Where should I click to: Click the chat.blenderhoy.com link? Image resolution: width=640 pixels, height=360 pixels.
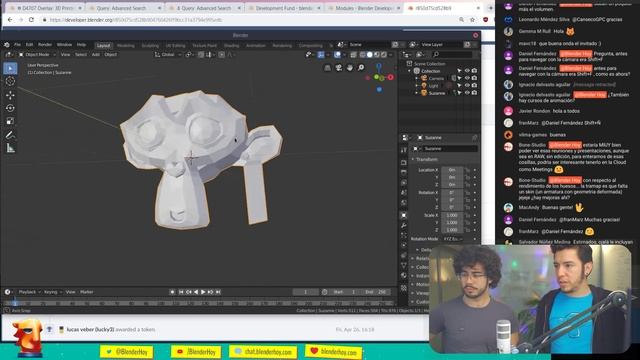click(x=263, y=351)
